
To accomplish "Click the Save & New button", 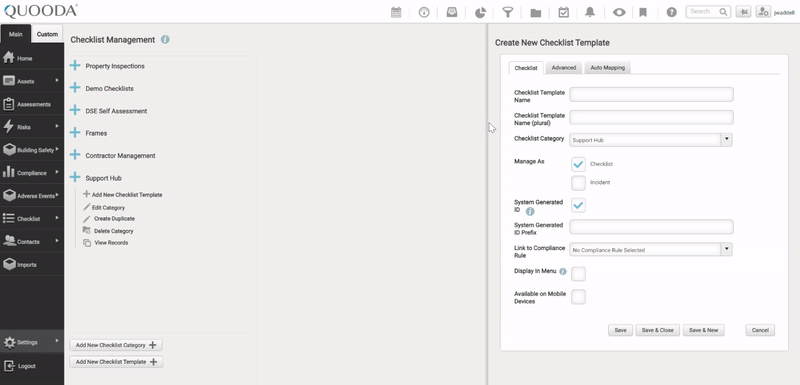I will 704,330.
